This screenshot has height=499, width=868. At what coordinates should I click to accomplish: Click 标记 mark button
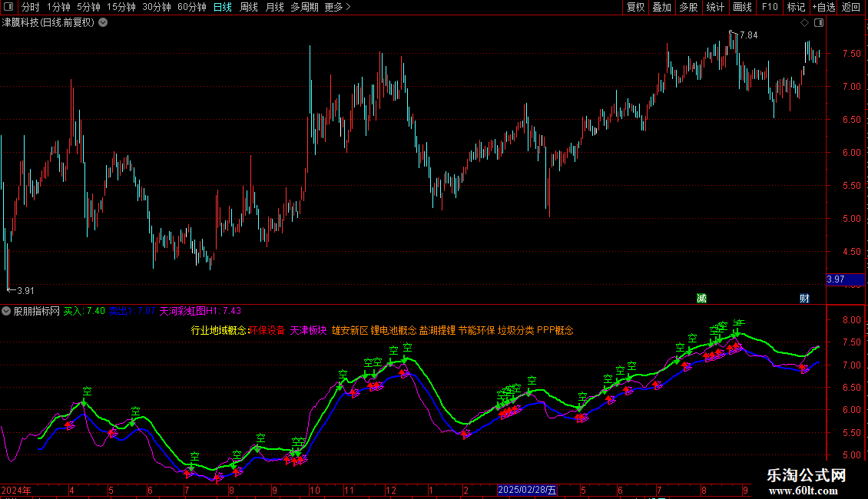point(796,7)
